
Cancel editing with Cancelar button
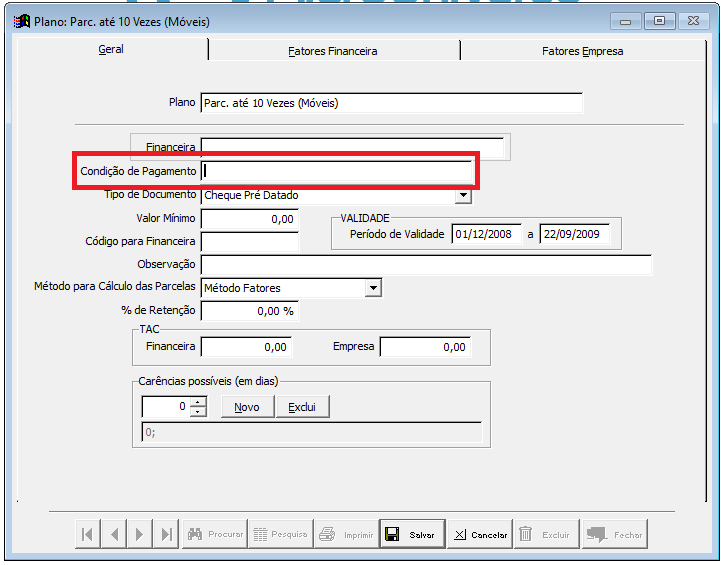(480, 535)
